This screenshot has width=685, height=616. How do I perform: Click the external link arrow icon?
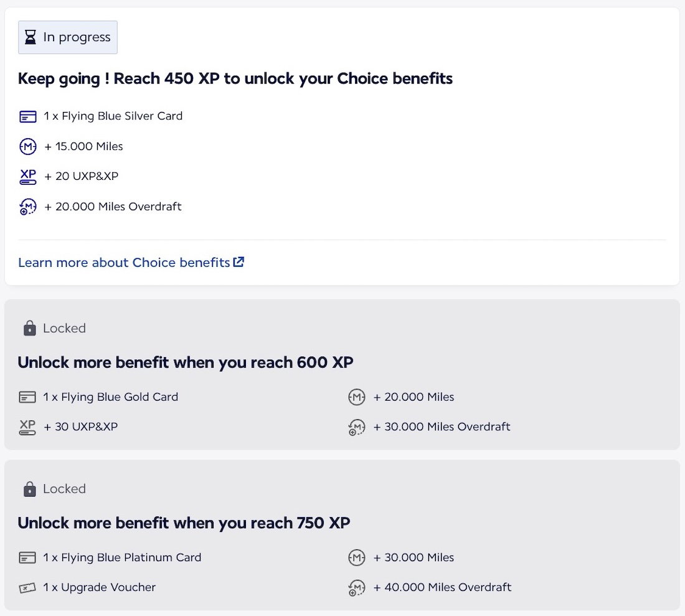(239, 262)
